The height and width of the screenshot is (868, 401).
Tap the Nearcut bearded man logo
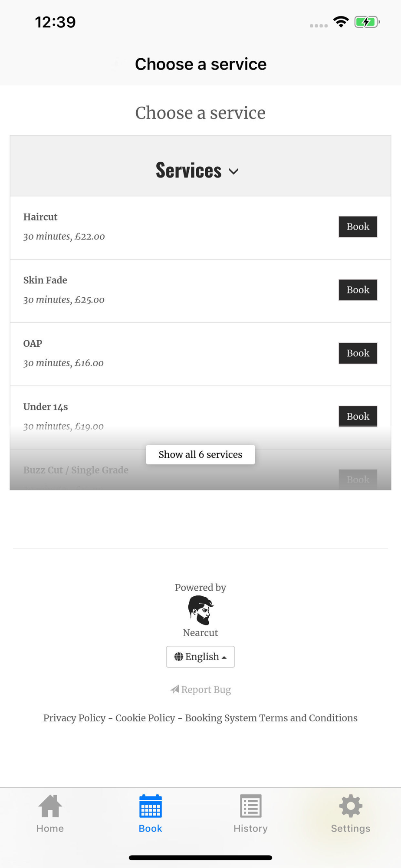200,610
